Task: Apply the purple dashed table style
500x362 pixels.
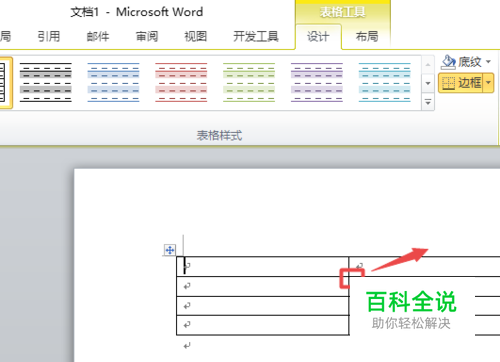Action: pyautogui.click(x=317, y=82)
